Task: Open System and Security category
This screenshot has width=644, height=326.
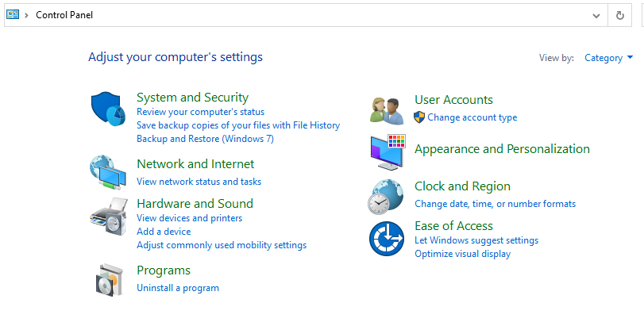Action: pos(193,98)
